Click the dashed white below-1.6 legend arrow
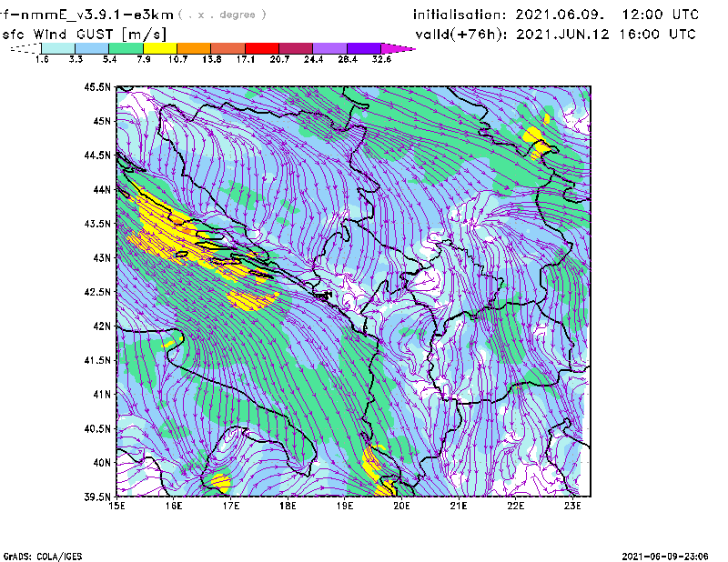728x562 pixels. click(x=25, y=48)
